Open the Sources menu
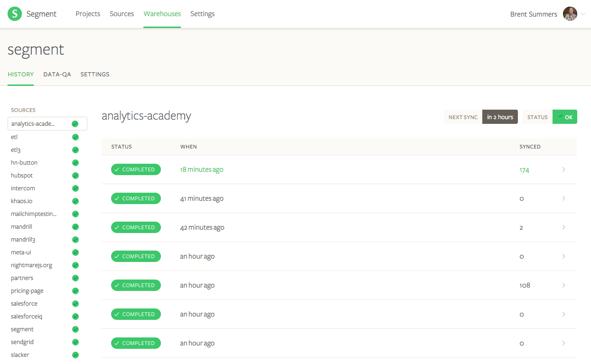This screenshot has height=364, width=591. (122, 14)
